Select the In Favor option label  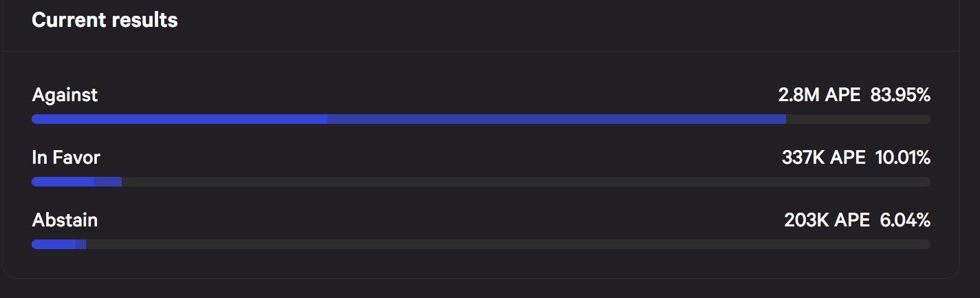click(66, 158)
